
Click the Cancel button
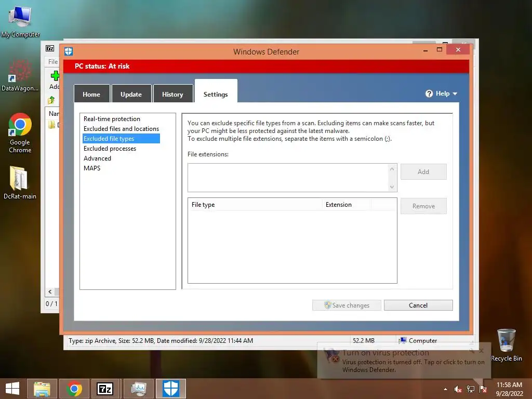pyautogui.click(x=418, y=305)
